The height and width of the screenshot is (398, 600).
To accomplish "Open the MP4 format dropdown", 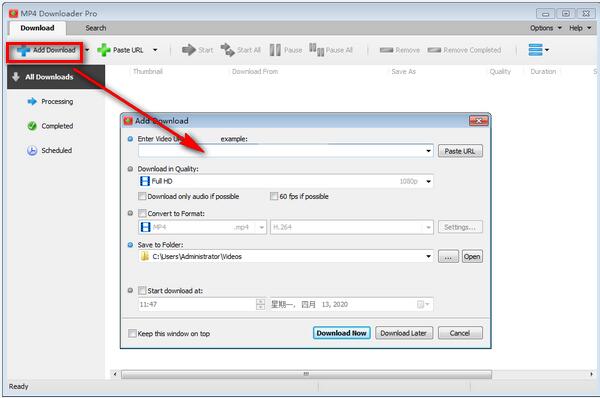I will pyautogui.click(x=261, y=227).
